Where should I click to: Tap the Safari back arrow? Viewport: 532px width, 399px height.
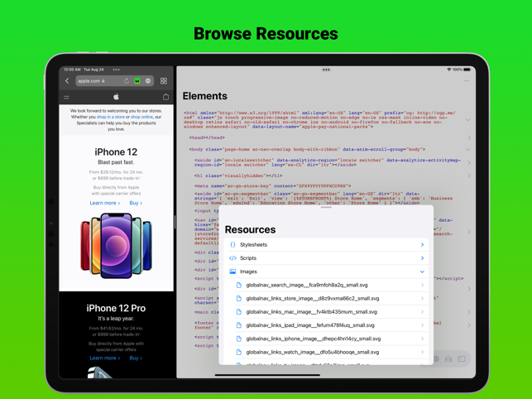coord(67,81)
